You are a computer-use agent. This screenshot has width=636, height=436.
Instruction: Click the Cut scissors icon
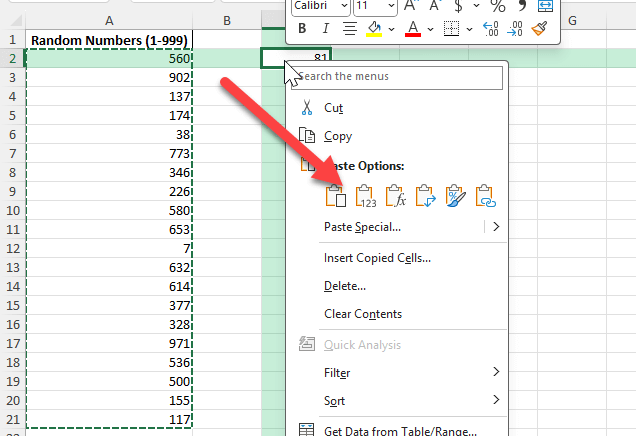[307, 107]
